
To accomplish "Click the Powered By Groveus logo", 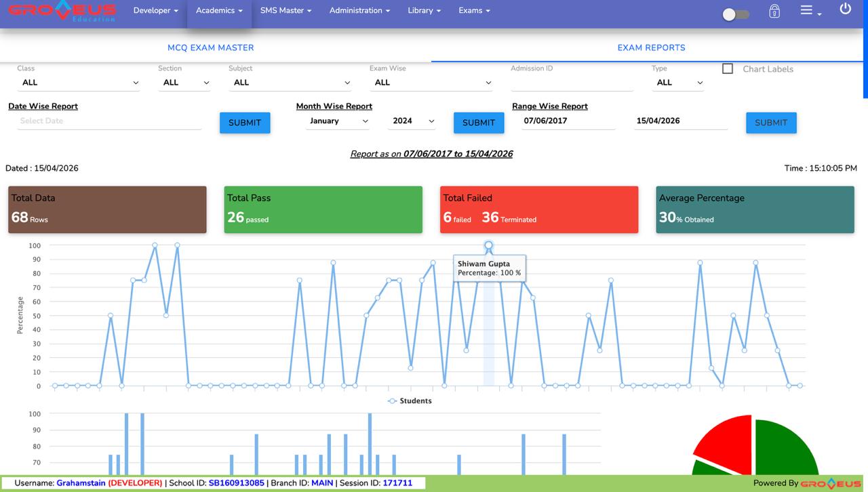I will (830, 483).
